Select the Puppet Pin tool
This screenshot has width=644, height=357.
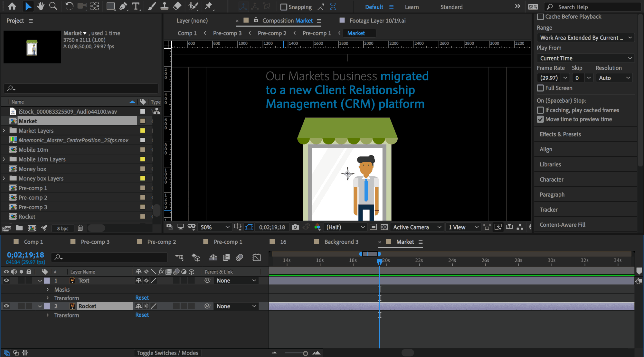[209, 6]
